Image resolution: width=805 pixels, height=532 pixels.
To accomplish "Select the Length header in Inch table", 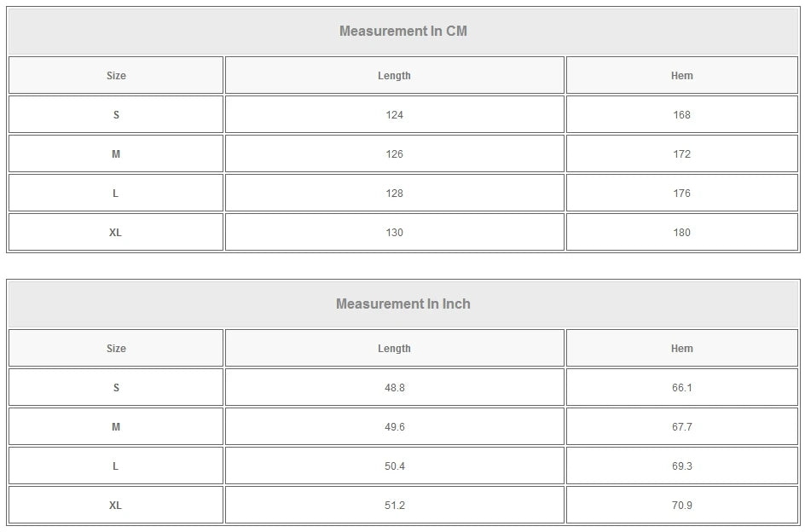I will 394,348.
